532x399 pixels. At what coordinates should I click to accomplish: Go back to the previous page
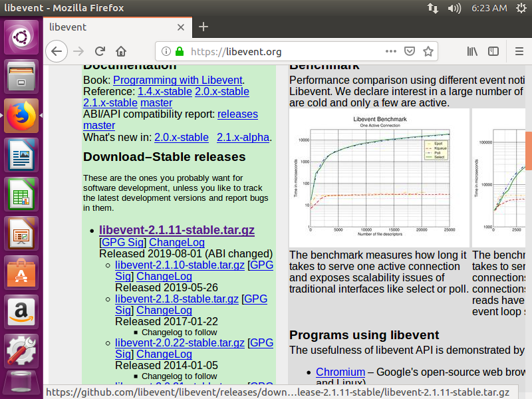(57, 51)
